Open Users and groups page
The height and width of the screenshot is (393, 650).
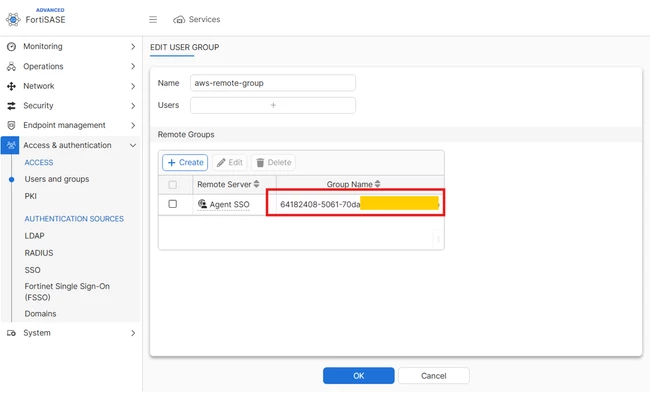click(57, 179)
